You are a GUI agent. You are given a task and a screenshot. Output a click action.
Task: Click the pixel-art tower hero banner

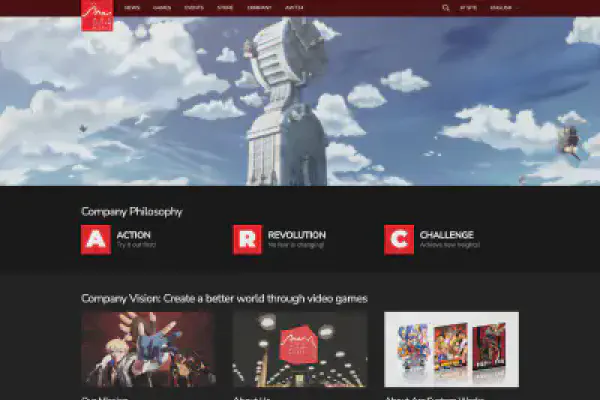300,101
